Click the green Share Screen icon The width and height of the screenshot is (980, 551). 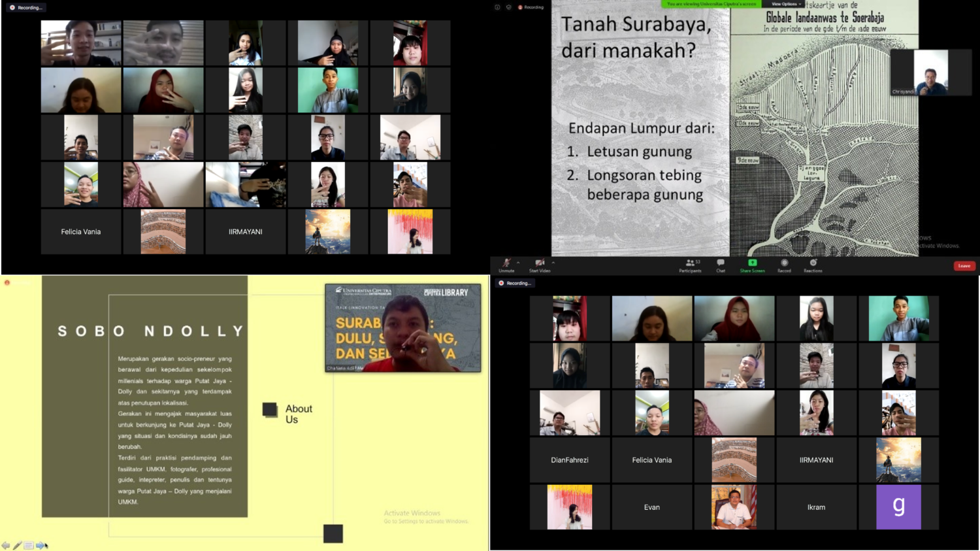pos(752,263)
